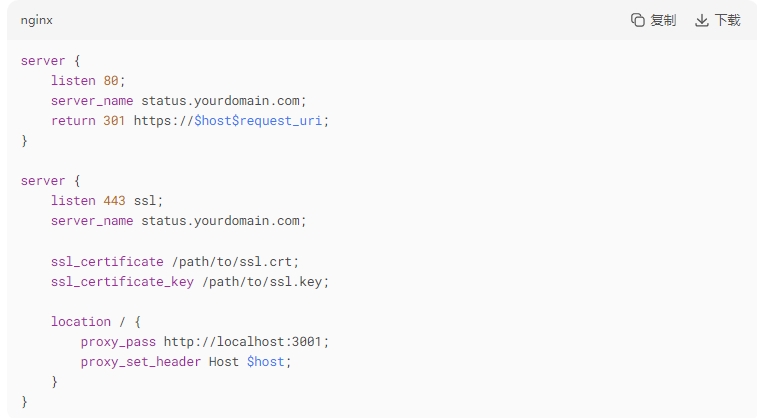757x418 pixels.
Task: Click the location keyword
Action: pos(81,322)
